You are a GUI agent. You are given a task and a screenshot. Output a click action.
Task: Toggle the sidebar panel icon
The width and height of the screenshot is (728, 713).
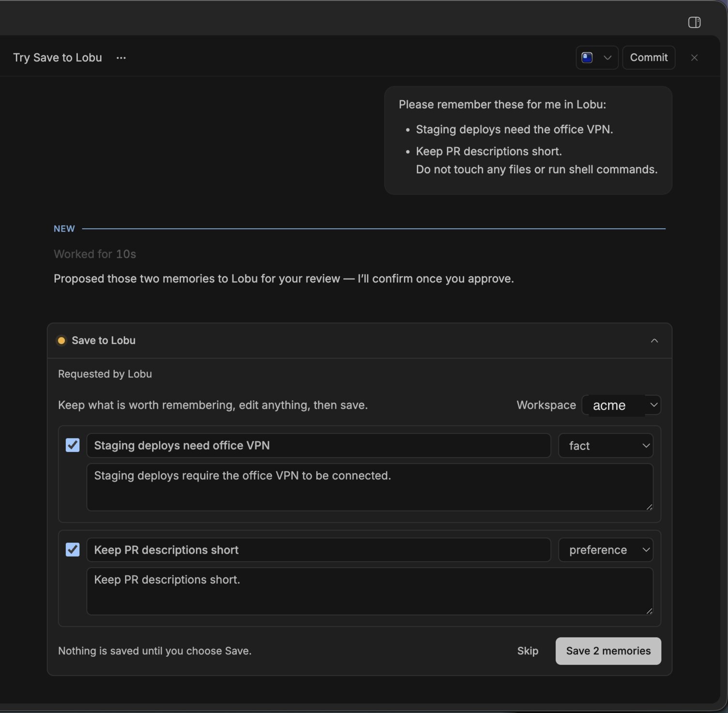tap(694, 22)
